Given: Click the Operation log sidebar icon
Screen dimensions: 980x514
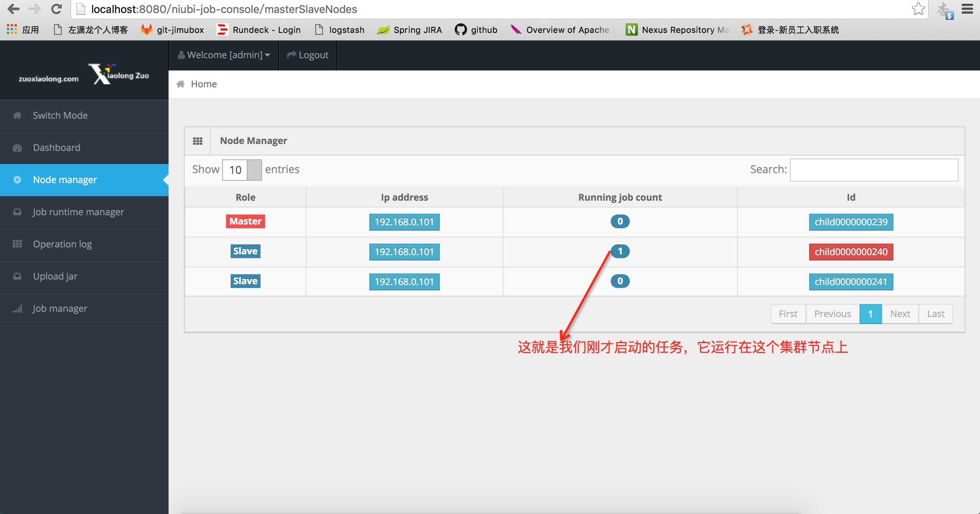Looking at the screenshot, I should point(18,244).
